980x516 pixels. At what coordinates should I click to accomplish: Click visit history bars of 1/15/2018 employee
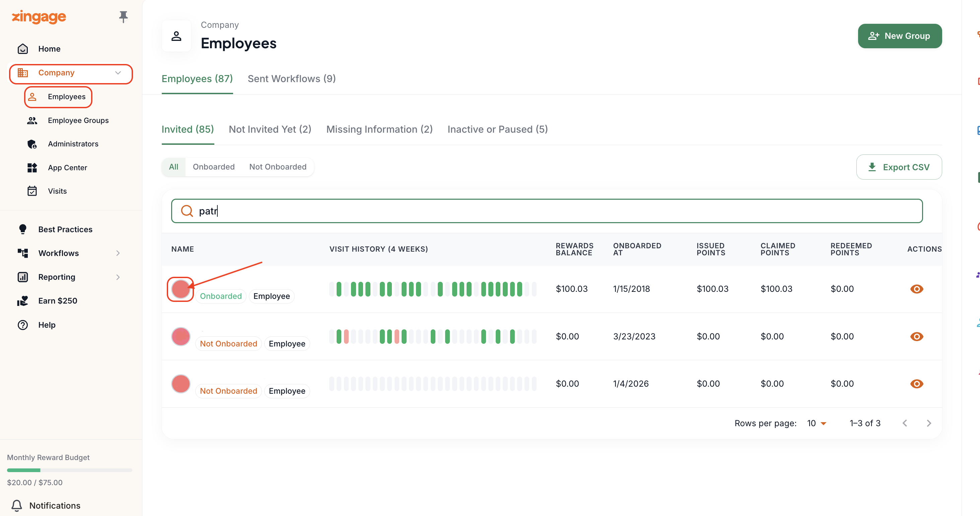(x=432, y=289)
